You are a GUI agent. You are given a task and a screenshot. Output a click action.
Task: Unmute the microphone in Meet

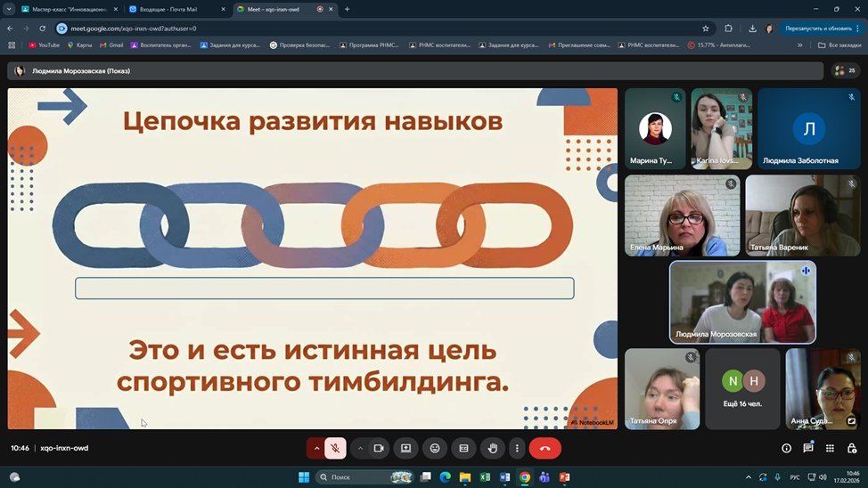[x=335, y=448]
